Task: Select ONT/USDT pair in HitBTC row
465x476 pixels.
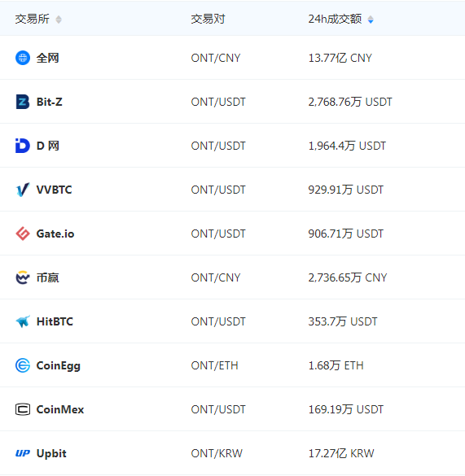Action: (218, 321)
